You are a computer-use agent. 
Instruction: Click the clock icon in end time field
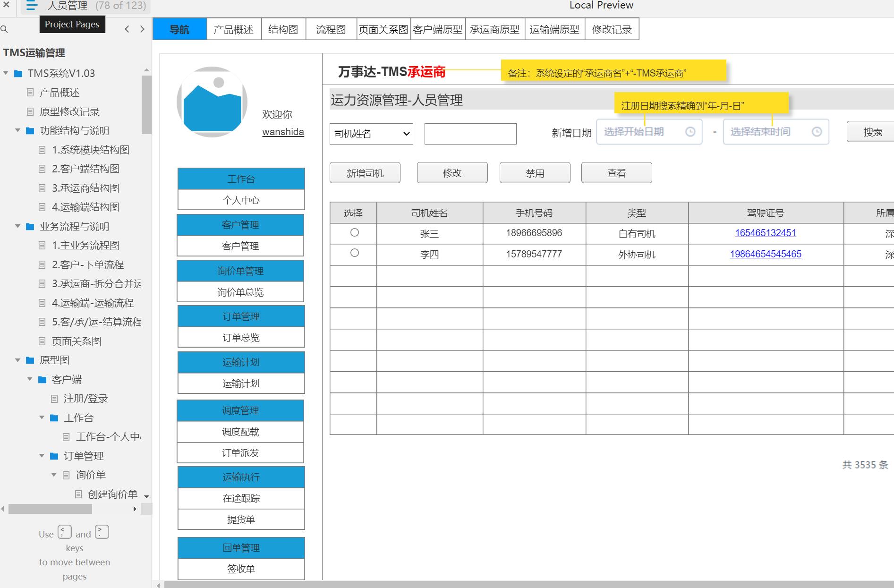[817, 132]
